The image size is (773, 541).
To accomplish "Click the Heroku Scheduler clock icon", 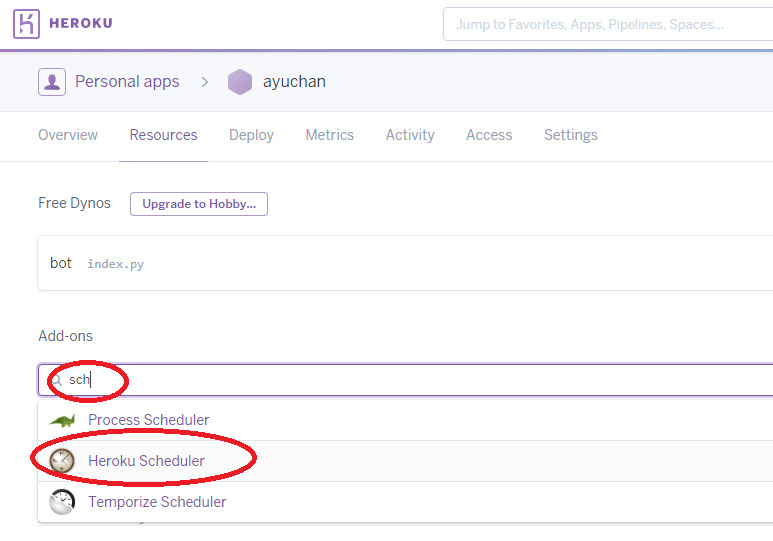I will coord(62,461).
